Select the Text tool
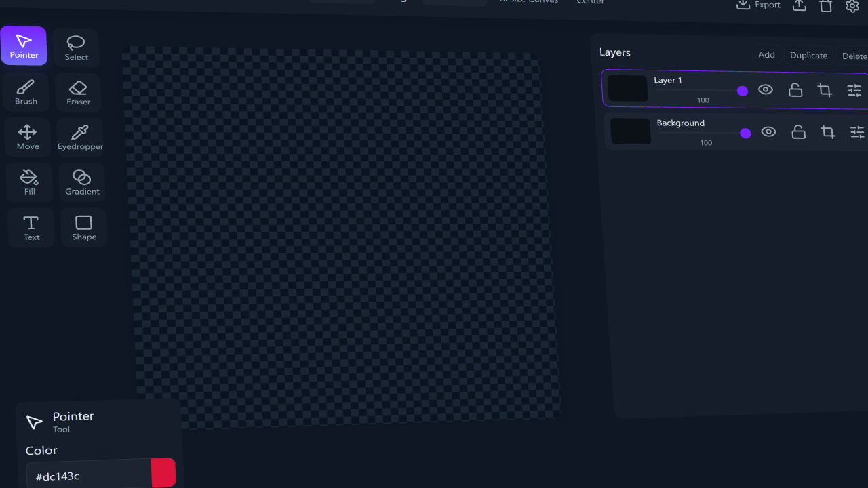Viewport: 868px width, 488px height. tap(31, 228)
